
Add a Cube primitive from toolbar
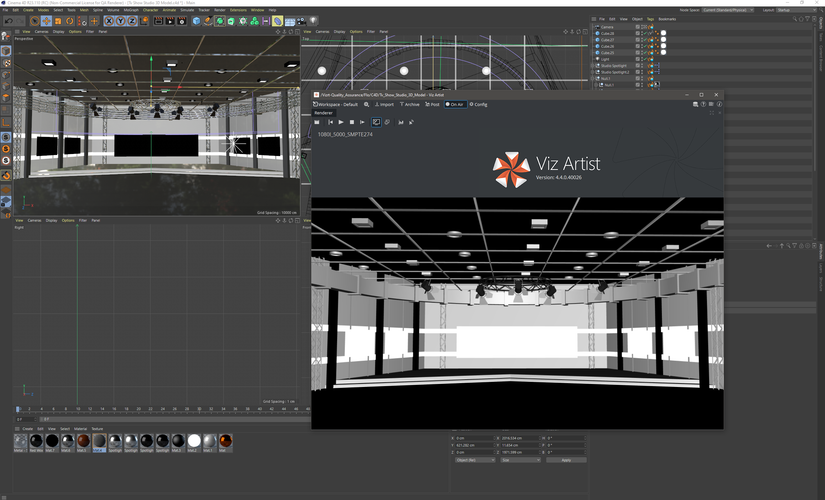[196, 21]
